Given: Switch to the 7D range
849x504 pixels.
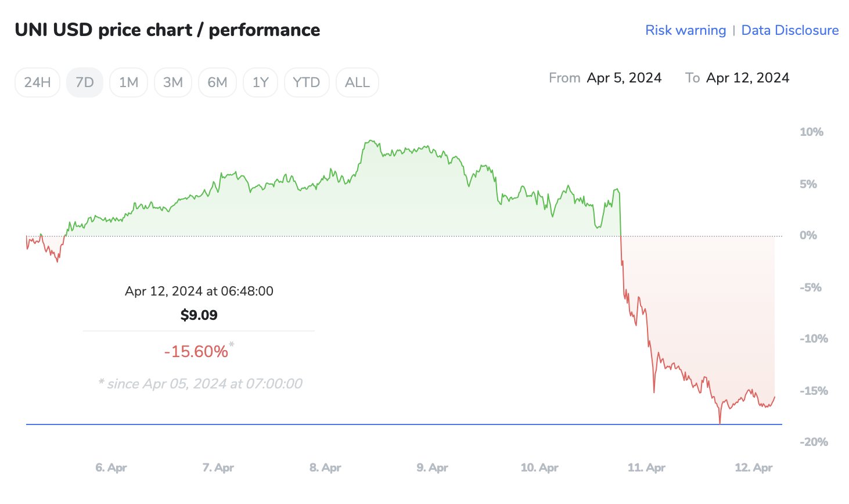Looking at the screenshot, I should (x=85, y=82).
